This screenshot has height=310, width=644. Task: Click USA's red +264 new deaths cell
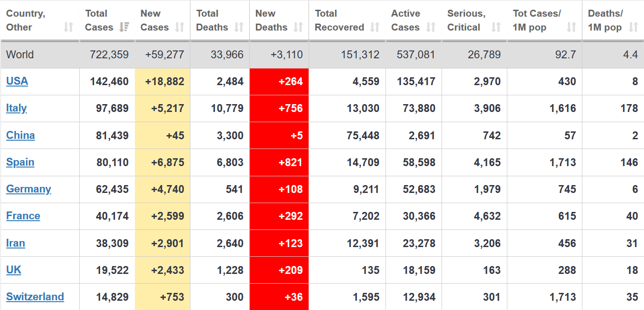click(279, 82)
